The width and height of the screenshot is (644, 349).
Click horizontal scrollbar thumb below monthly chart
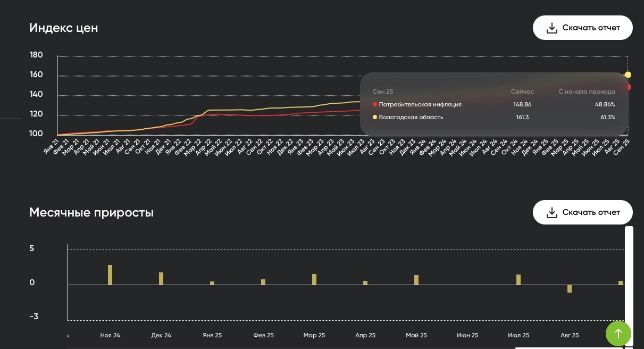click(x=569, y=348)
